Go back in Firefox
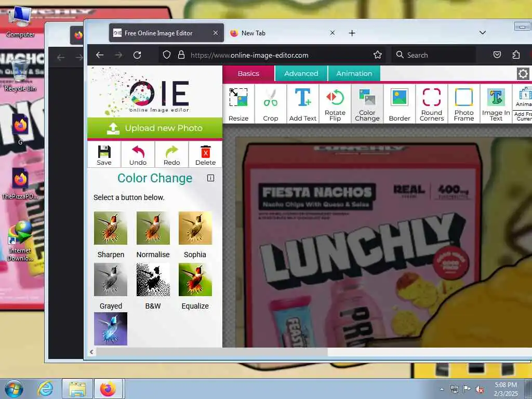The width and height of the screenshot is (532, 399). pos(99,55)
